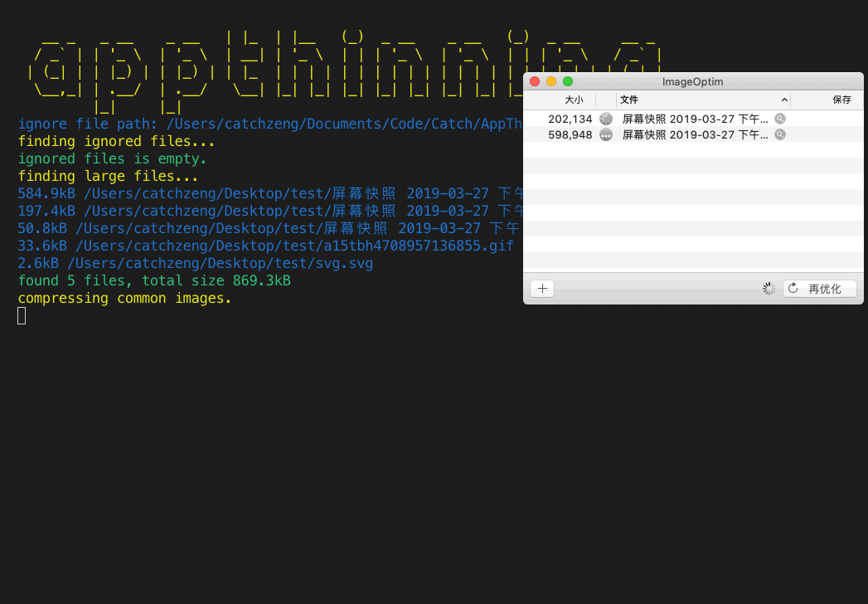This screenshot has width=868, height=604.
Task: Click the terminal cursor block
Action: pyautogui.click(x=22, y=316)
